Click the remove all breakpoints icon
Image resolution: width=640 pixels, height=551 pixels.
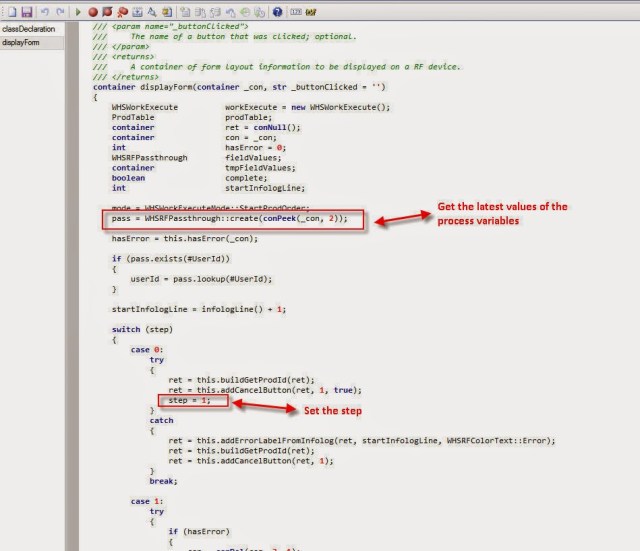click(121, 11)
